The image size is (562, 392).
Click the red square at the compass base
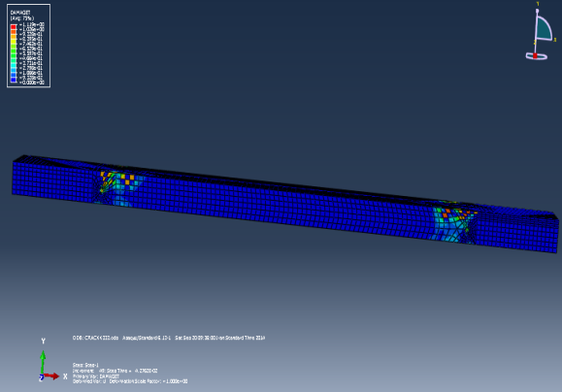coord(535,56)
